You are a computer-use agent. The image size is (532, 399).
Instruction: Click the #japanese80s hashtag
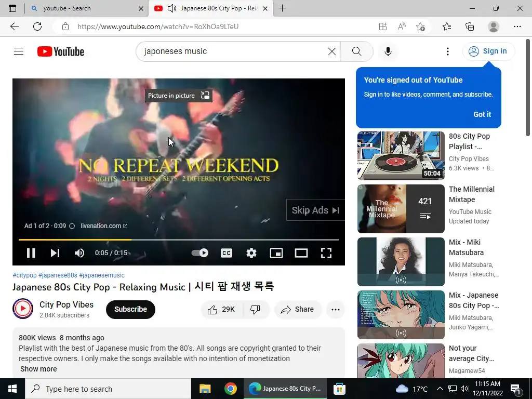(x=58, y=275)
